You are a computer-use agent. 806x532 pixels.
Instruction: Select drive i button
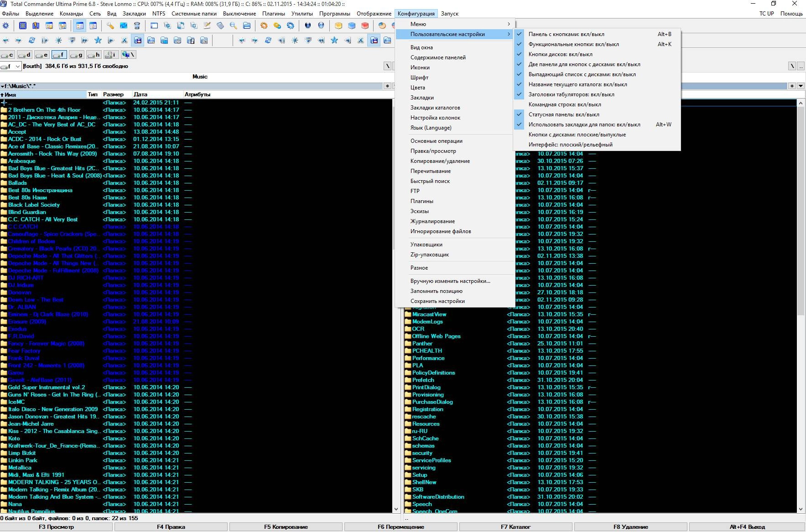click(111, 55)
